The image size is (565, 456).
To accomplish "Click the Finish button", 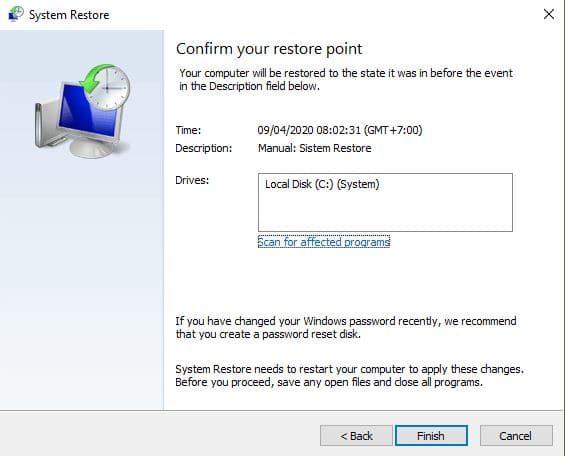I will (x=431, y=435).
